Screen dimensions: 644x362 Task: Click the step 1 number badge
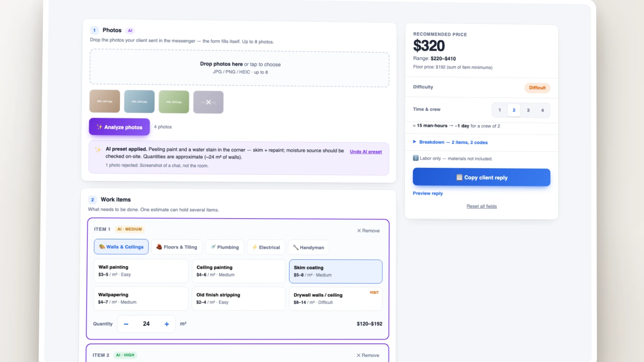coord(94,30)
